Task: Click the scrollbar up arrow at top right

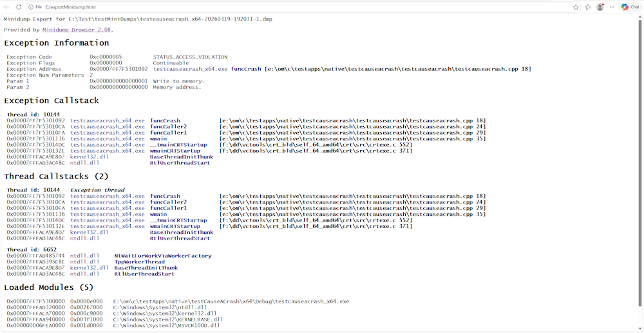Action: tap(640, 15)
